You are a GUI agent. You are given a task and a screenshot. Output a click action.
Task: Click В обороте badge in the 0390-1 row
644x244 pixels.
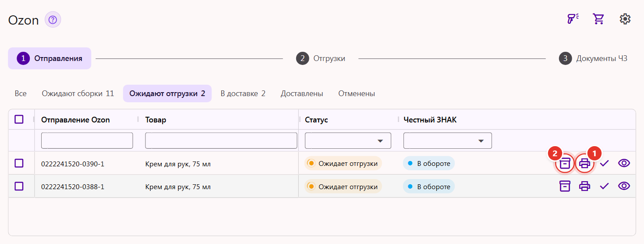pos(429,163)
